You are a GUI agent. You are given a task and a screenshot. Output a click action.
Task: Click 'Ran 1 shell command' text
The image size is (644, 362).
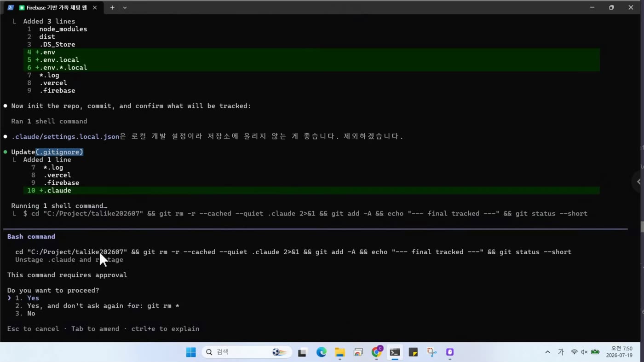(49, 122)
